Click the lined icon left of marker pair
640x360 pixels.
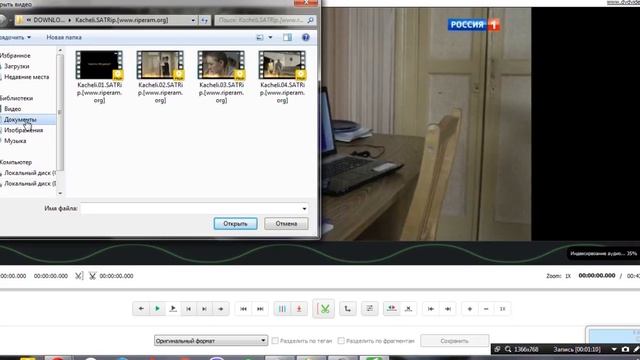point(369,309)
